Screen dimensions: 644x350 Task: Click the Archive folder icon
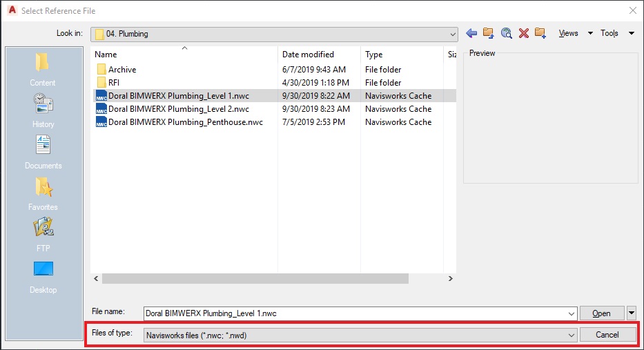click(101, 70)
